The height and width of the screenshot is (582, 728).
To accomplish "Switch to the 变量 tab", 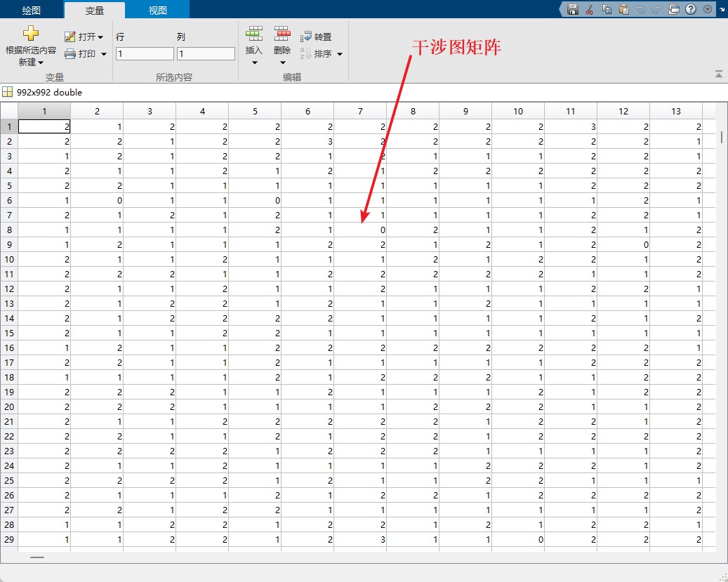I will (x=94, y=11).
